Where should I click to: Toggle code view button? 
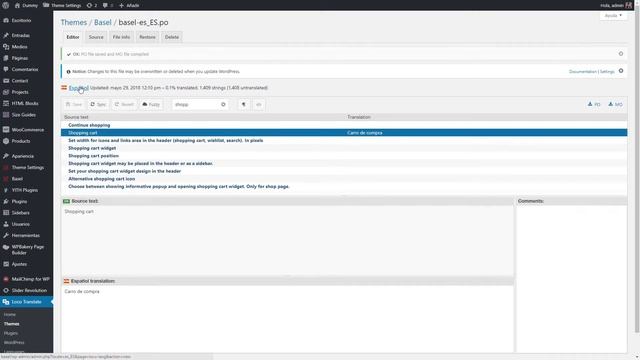pyautogui.click(x=258, y=104)
